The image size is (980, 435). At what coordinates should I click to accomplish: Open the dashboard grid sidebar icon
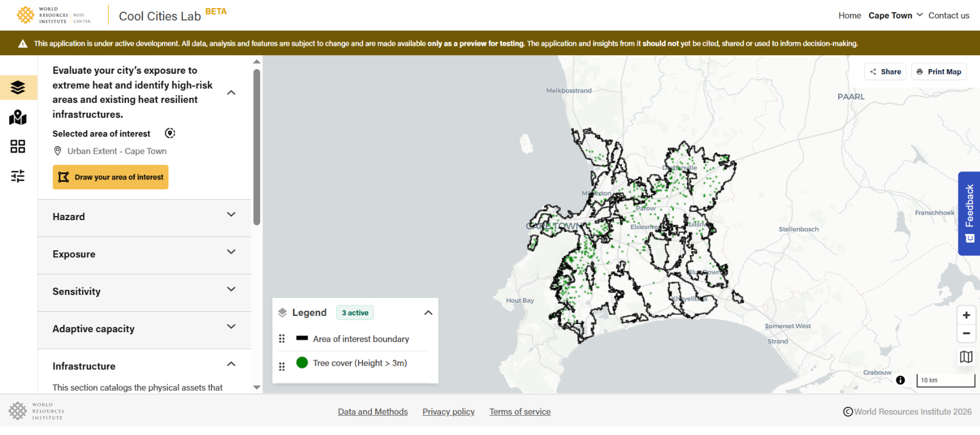[x=18, y=146]
